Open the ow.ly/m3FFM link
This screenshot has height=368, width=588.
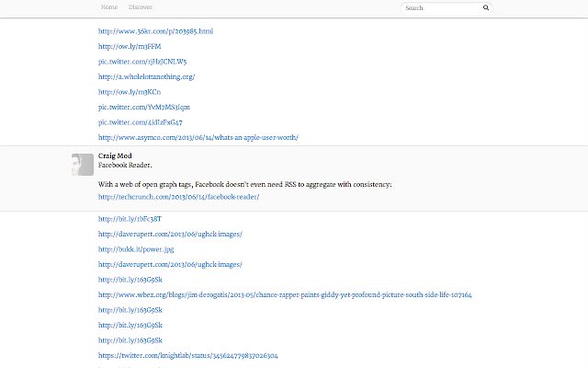click(x=130, y=46)
